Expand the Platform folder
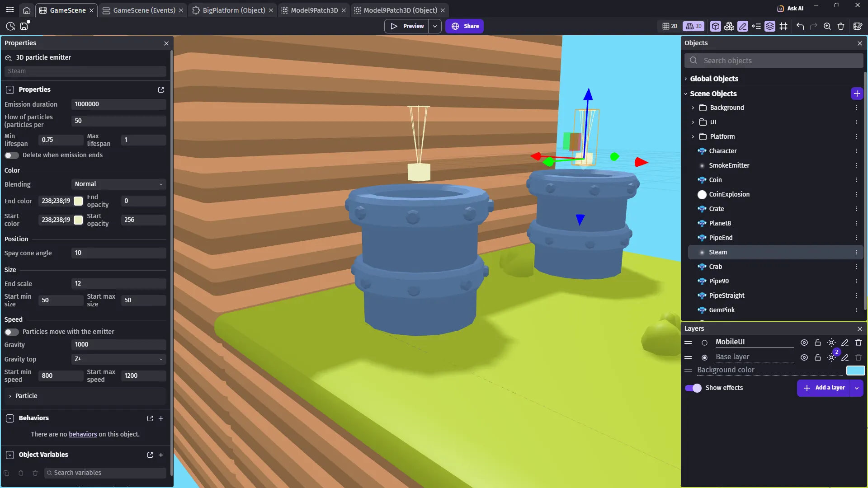Image resolution: width=868 pixels, height=488 pixels. coord(693,136)
